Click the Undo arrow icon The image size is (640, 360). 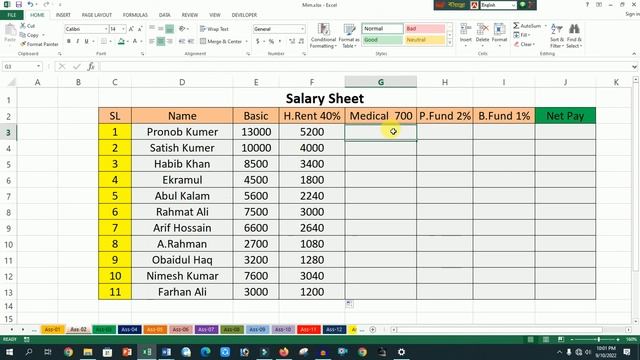pyautogui.click(x=30, y=4)
